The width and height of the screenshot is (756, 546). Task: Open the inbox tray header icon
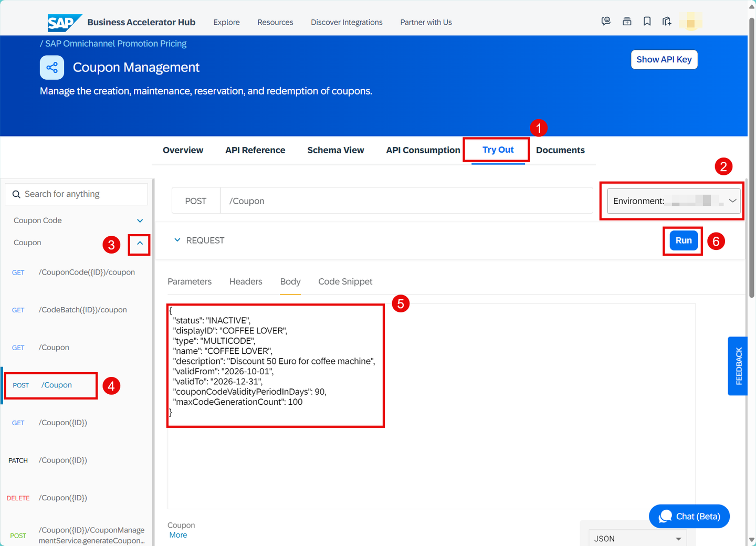click(x=627, y=22)
